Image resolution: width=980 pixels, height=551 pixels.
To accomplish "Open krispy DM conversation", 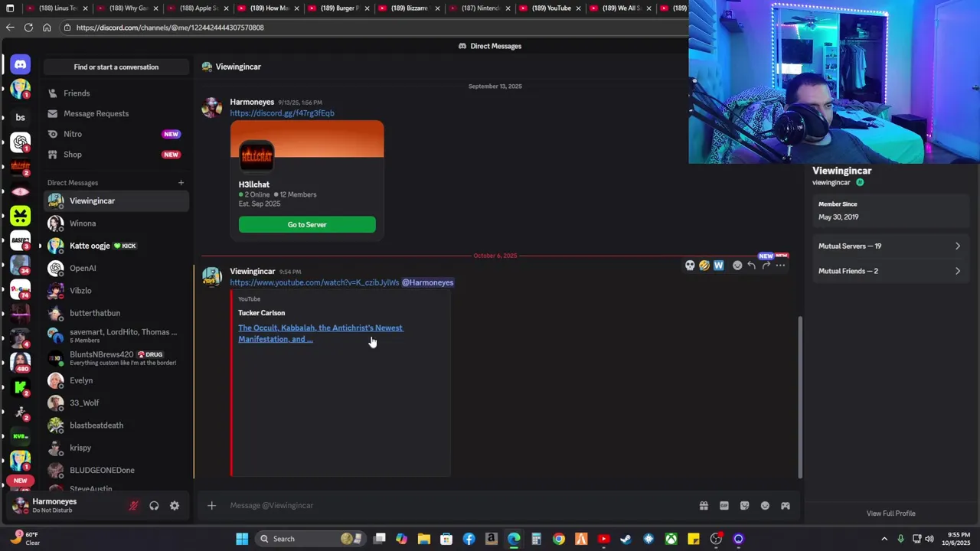I will click(116, 448).
